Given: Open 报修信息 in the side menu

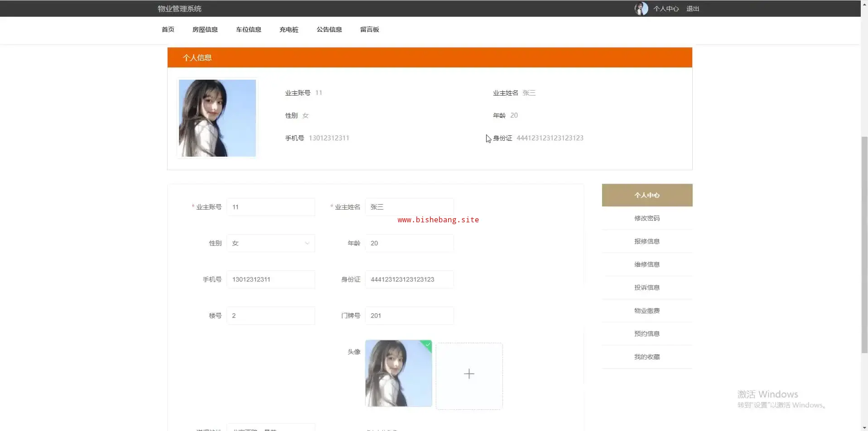Looking at the screenshot, I should (647, 241).
